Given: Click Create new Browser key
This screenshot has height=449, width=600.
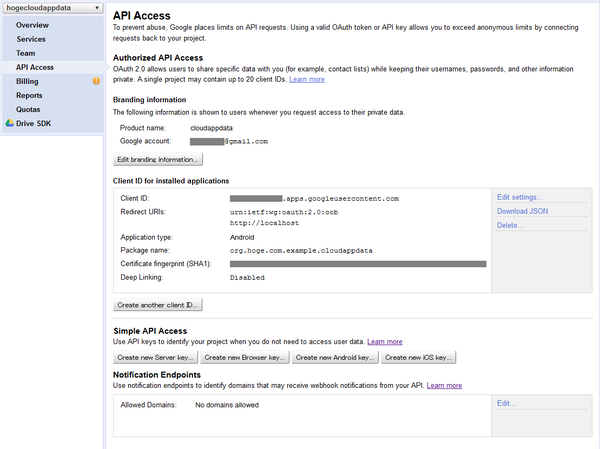Looking at the screenshot, I should [x=245, y=357].
